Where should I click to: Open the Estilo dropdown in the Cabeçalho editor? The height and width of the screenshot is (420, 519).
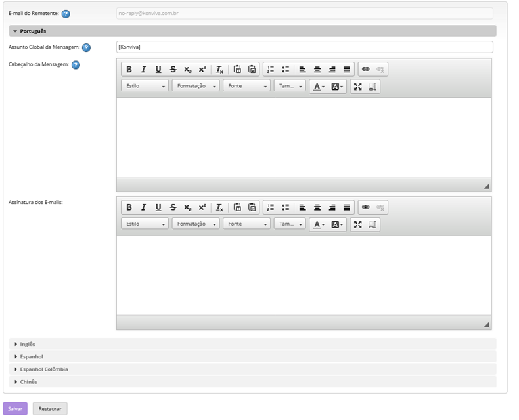tap(145, 86)
